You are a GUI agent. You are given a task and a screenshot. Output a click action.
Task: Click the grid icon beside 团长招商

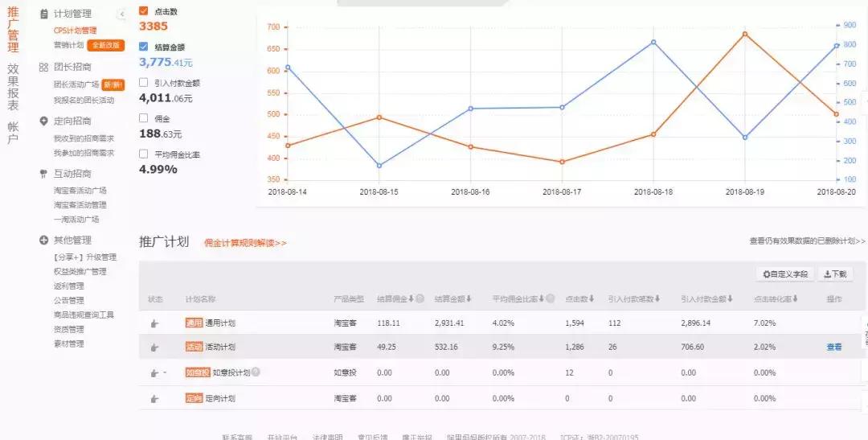(x=43, y=68)
